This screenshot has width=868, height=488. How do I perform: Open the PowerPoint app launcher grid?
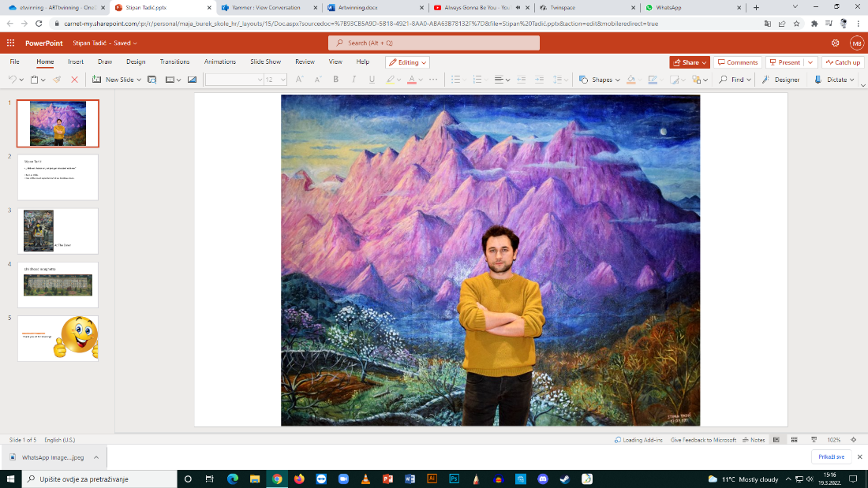coord(10,43)
